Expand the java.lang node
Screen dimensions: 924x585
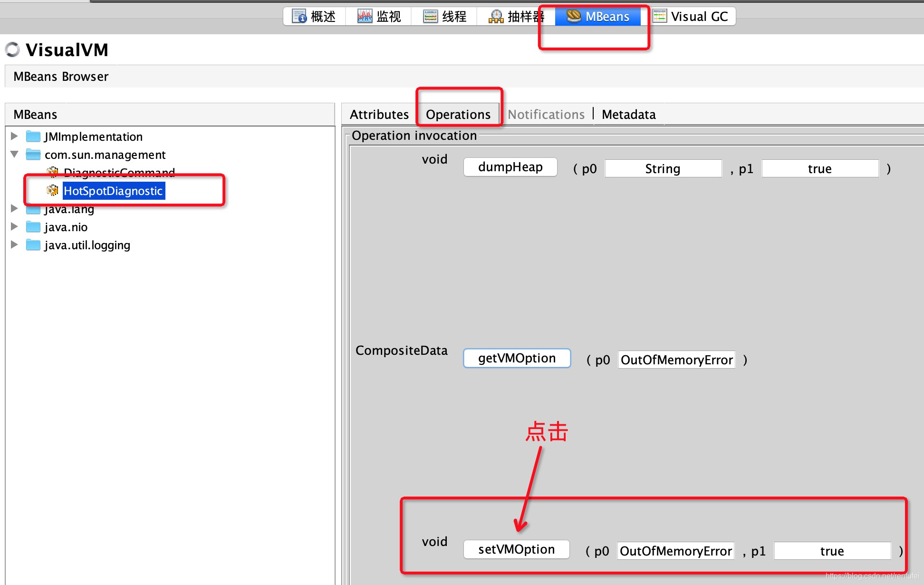tap(14, 208)
